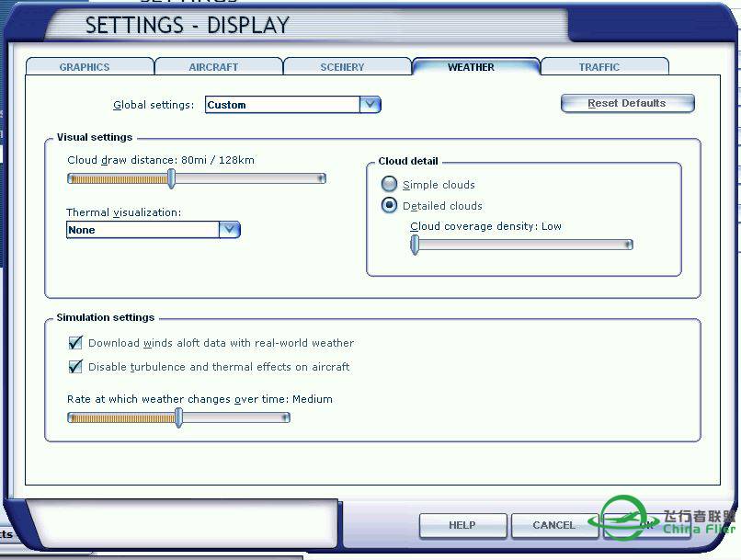Click the OK button
Image resolution: width=741 pixels, height=560 pixels.
pos(646,525)
